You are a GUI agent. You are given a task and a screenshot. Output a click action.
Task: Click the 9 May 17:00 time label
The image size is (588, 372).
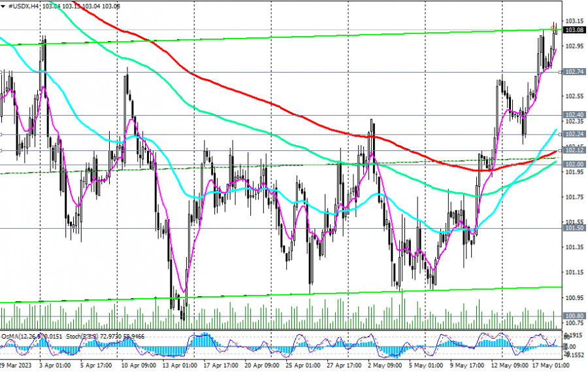click(466, 365)
